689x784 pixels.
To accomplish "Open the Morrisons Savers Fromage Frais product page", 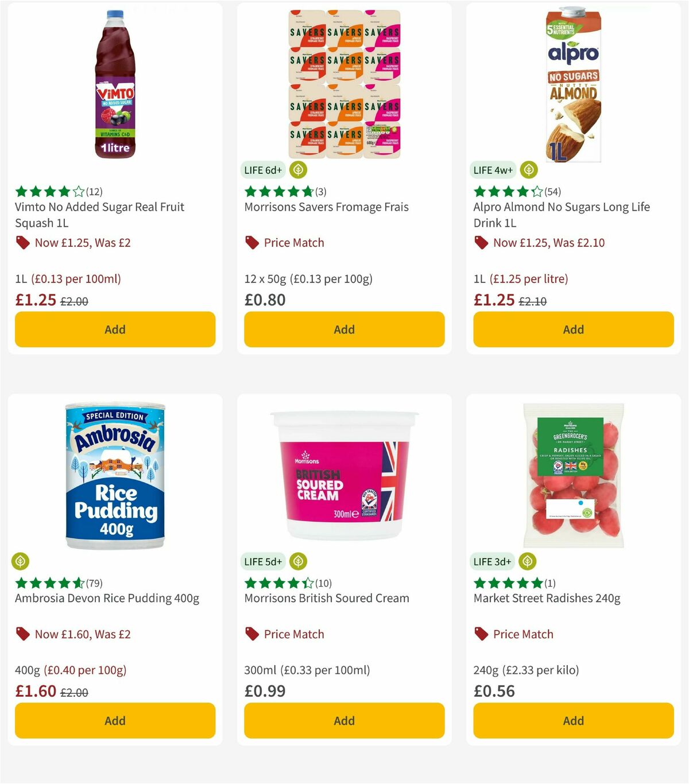I will tap(326, 207).
